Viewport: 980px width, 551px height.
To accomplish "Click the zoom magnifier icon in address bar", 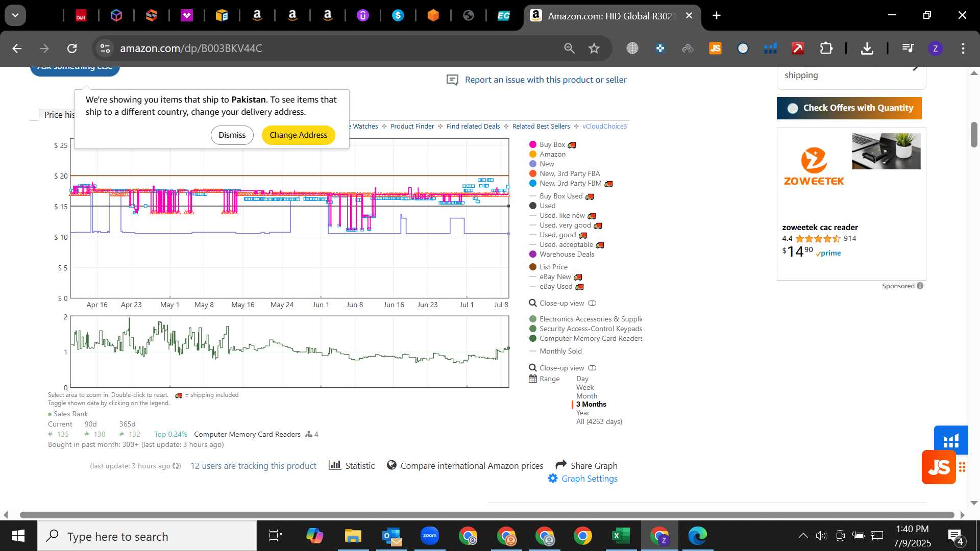I will click(x=569, y=48).
